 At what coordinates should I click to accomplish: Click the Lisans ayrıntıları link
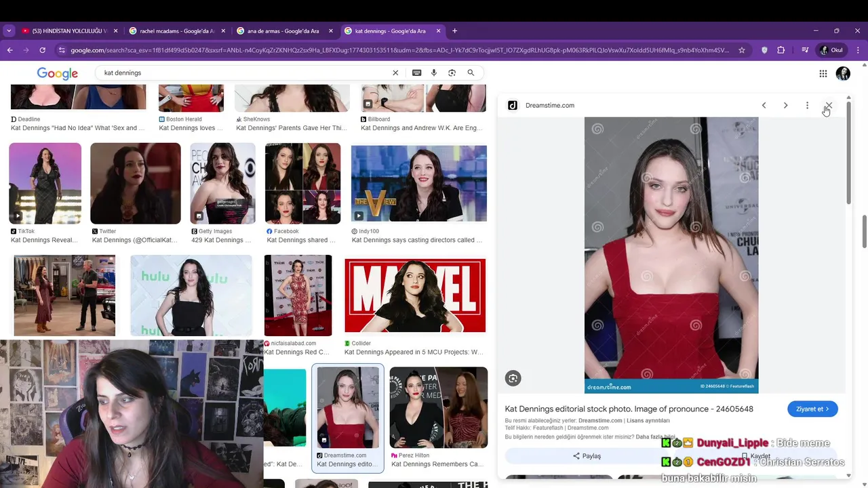pyautogui.click(x=647, y=421)
